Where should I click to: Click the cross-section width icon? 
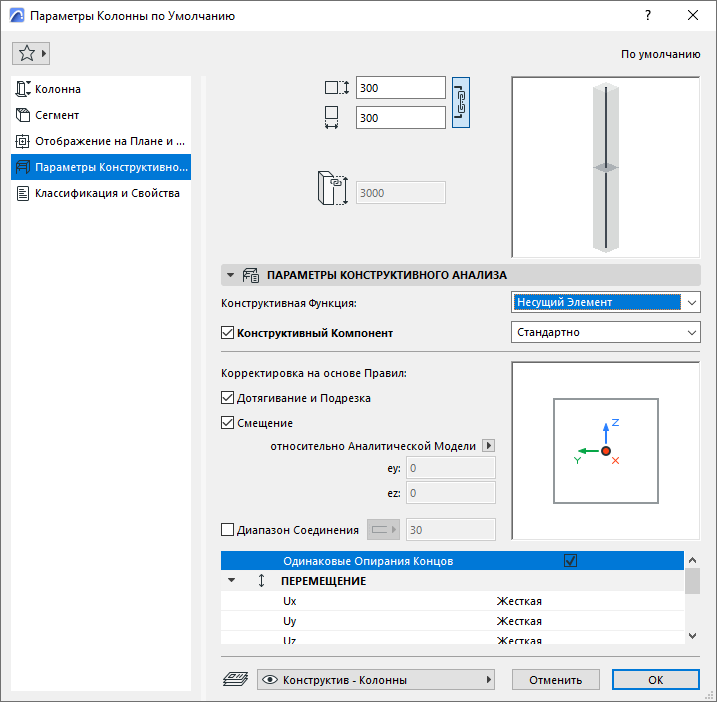coord(332,118)
